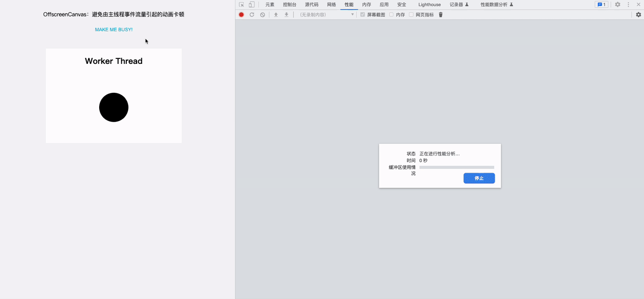Viewport: 644px width, 299px height.
Task: Open the capture settings gear on toolbar right
Action: [639, 14]
